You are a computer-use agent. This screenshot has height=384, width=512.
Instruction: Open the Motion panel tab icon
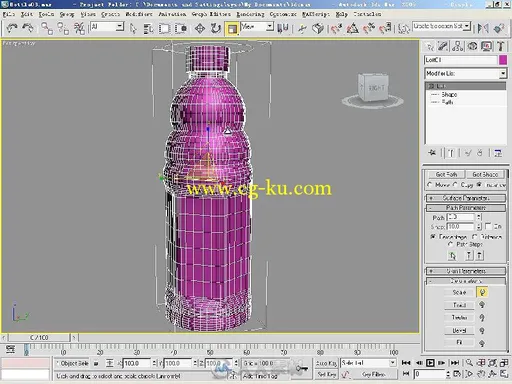tap(472, 47)
